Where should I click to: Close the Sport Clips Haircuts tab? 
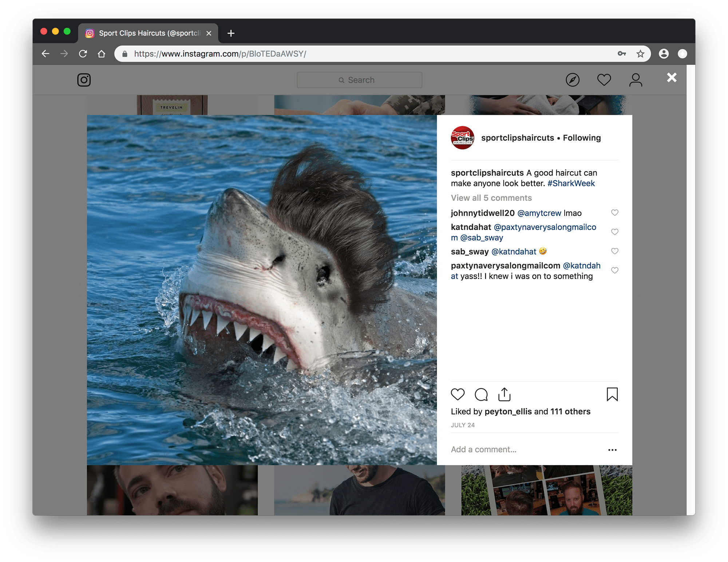point(209,33)
